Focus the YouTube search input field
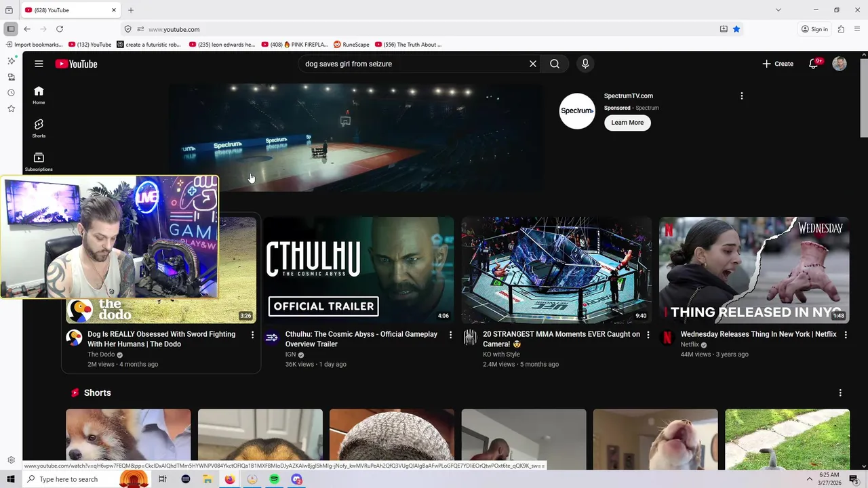868x488 pixels. coord(414,64)
